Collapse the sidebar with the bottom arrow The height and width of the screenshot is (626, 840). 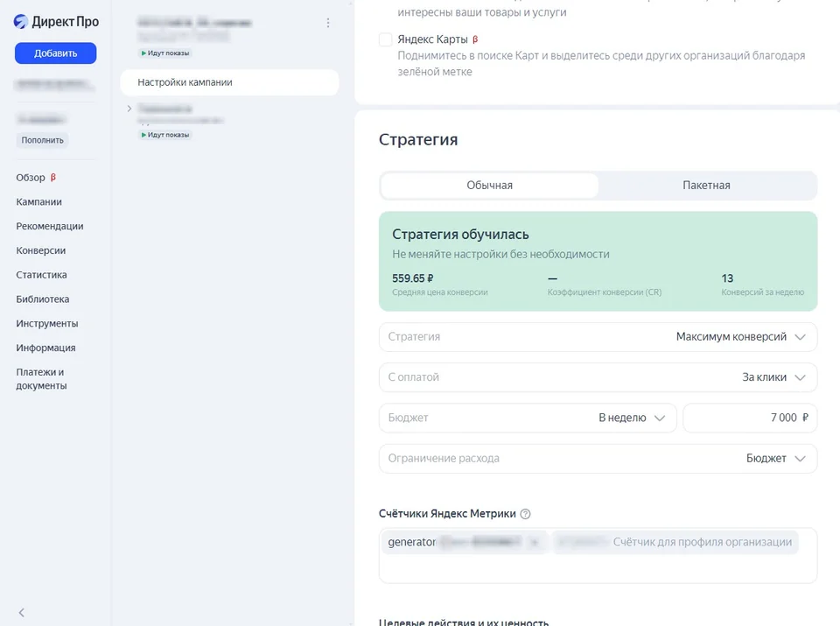coord(21,613)
